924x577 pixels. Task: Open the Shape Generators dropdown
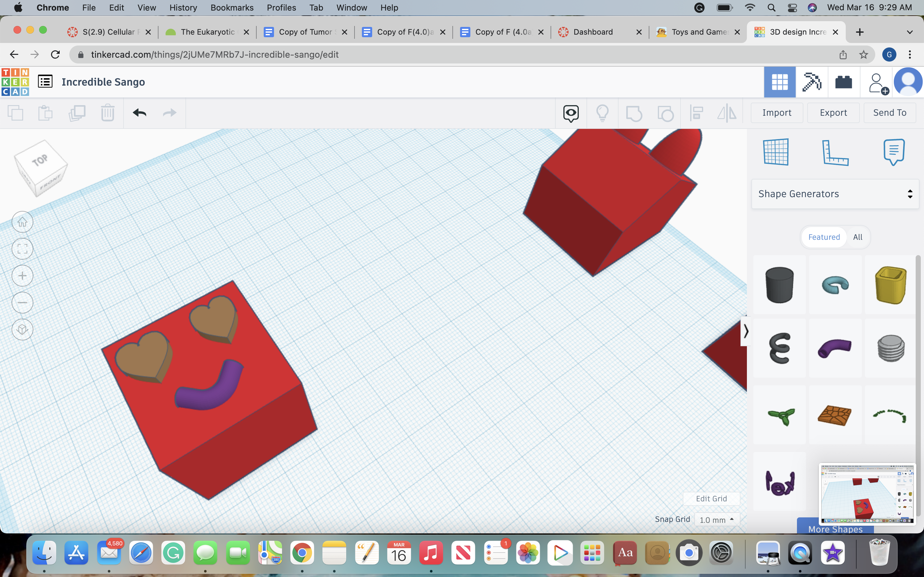[x=835, y=194]
